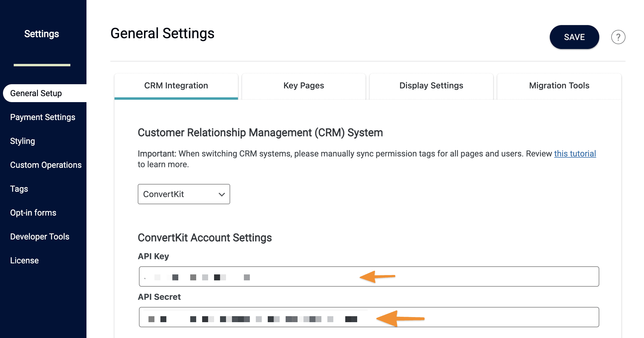Navigate to the Styling section
The height and width of the screenshot is (338, 644).
[22, 141]
